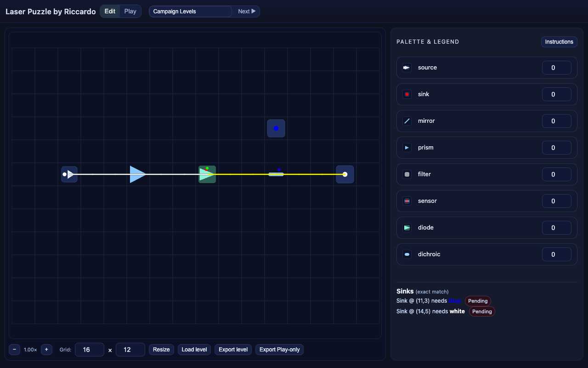Screen dimensions: 588x368
Task: Select the white sink at beam end
Action: pos(345,174)
